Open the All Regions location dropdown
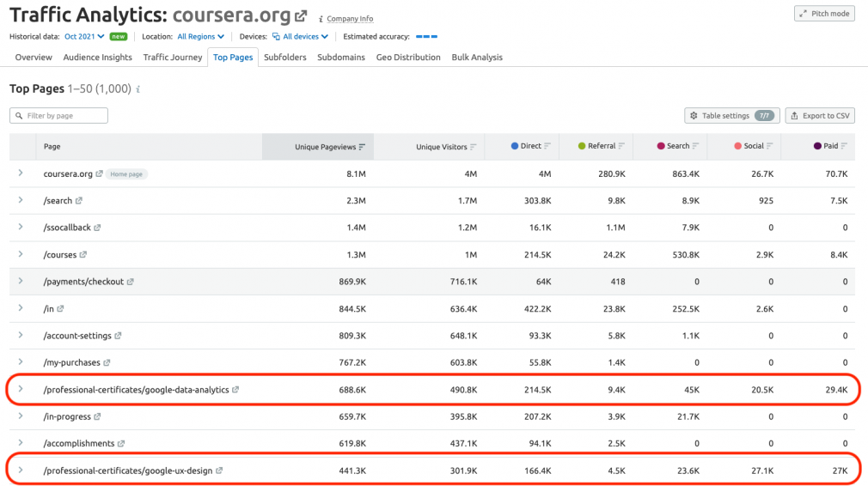Image resolution: width=868 pixels, height=486 pixels. (x=201, y=36)
